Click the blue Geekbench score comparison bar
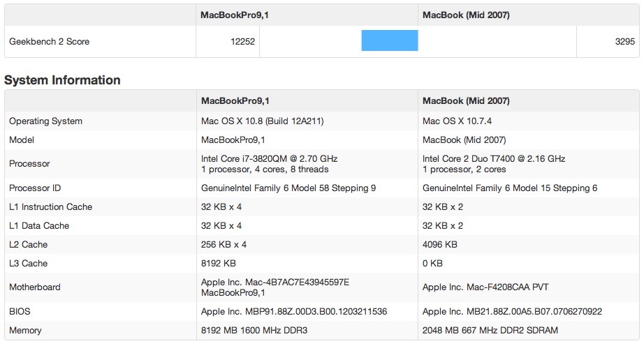644x346 pixels. tap(389, 40)
